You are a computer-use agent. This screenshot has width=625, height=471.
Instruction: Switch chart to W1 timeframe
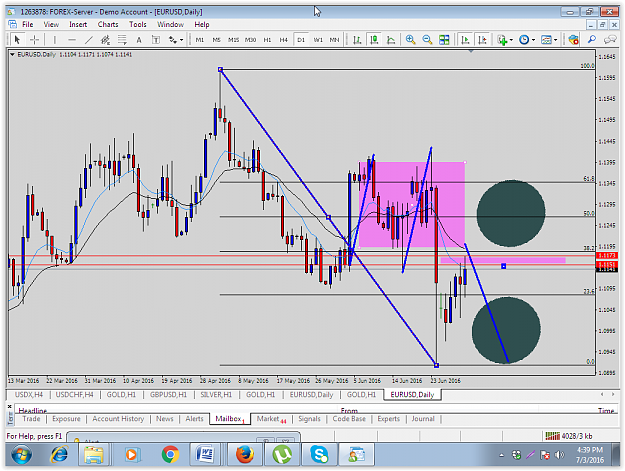click(318, 39)
